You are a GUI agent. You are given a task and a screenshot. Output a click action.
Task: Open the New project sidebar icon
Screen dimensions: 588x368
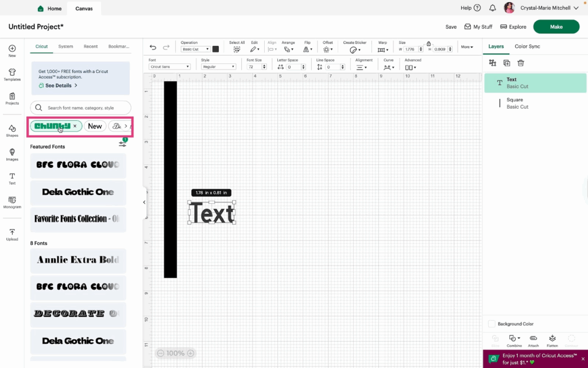click(12, 51)
